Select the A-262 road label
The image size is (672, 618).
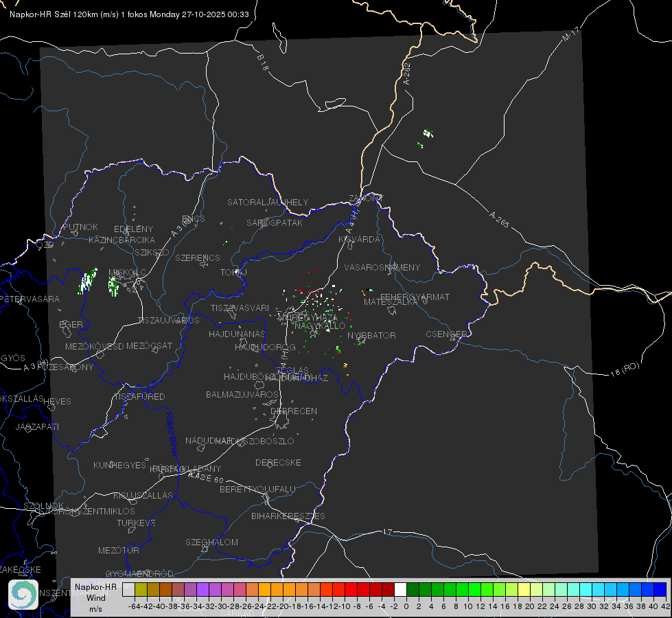407,73
